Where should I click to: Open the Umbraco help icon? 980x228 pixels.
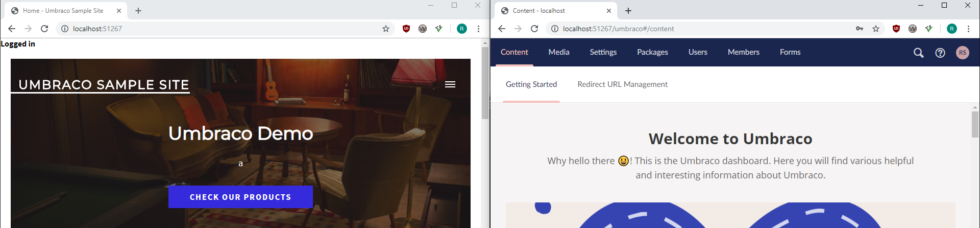tap(940, 53)
